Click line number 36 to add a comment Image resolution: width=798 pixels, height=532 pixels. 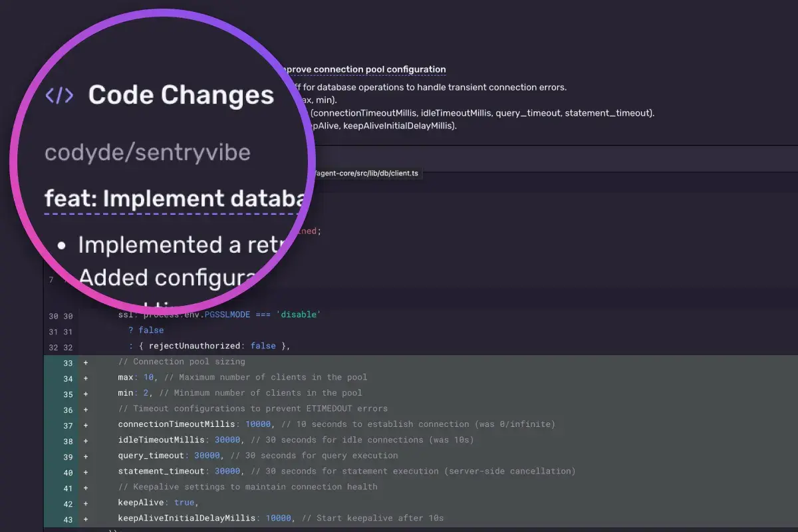(x=67, y=408)
